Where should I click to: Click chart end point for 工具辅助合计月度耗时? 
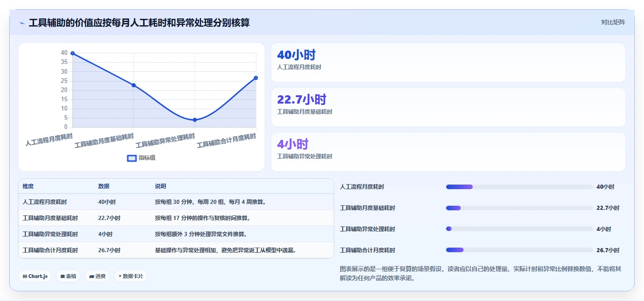pos(256,78)
